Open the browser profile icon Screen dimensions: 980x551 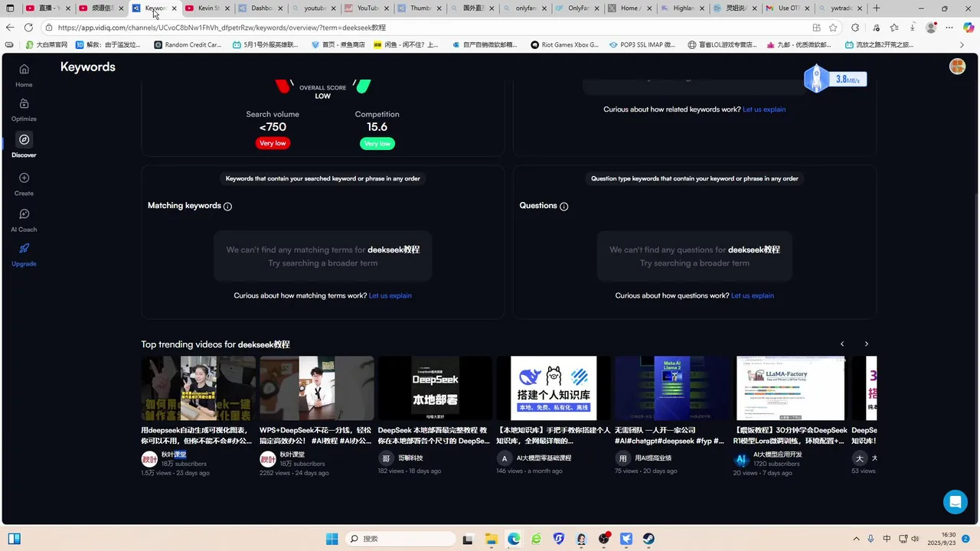point(931,28)
